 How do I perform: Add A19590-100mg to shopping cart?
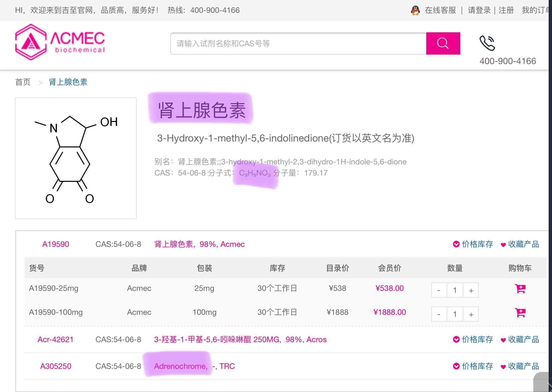click(x=520, y=313)
